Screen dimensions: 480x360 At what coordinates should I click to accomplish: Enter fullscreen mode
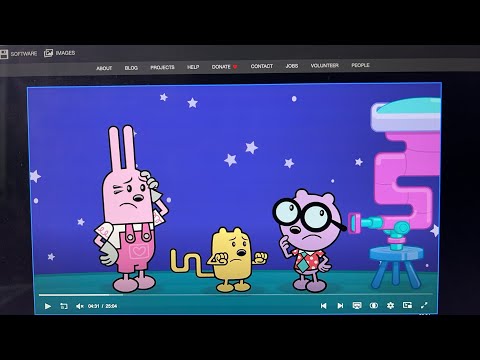[x=424, y=305]
